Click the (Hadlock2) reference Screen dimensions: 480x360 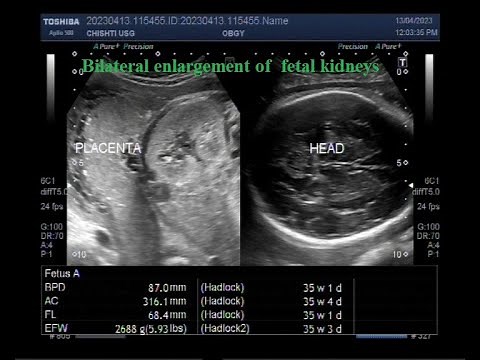click(225, 329)
